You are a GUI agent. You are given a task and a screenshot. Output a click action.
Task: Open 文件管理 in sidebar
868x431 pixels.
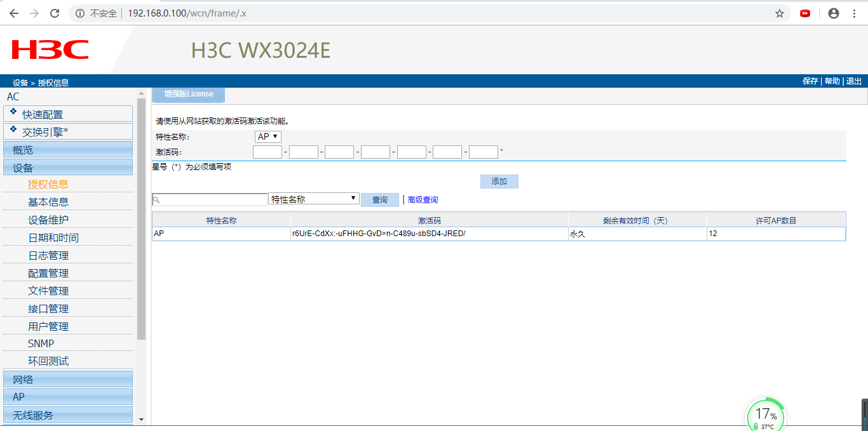tap(48, 291)
